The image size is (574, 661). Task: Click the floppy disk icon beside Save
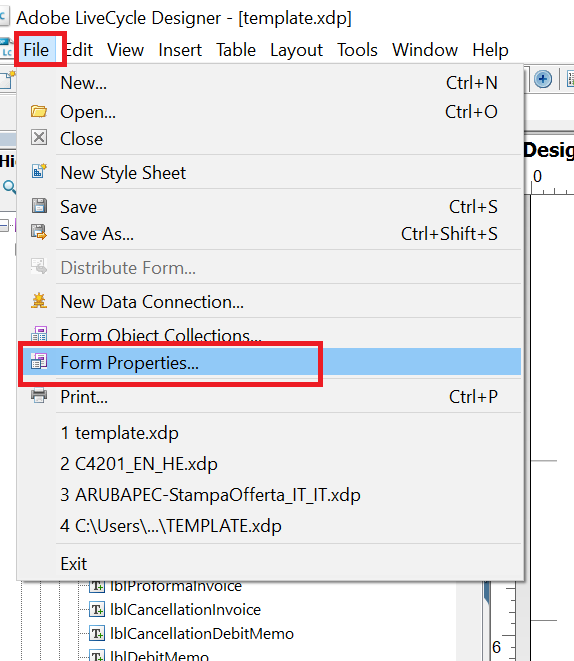(39, 206)
